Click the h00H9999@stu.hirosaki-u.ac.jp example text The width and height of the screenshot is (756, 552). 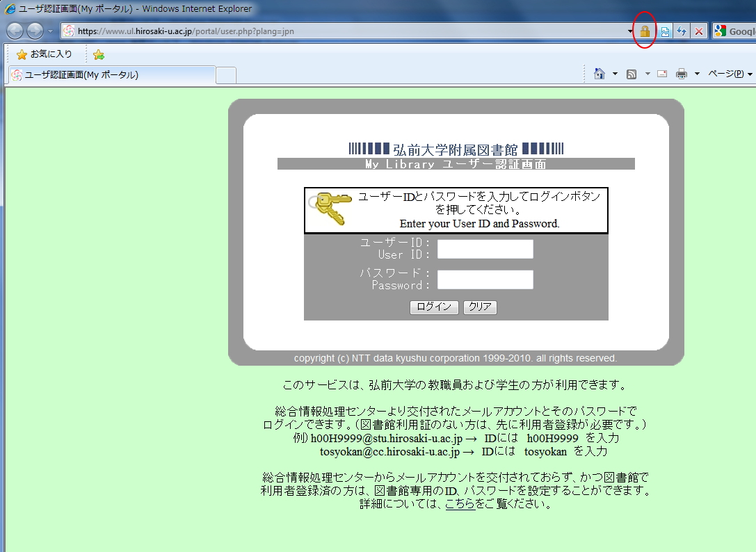tap(386, 438)
